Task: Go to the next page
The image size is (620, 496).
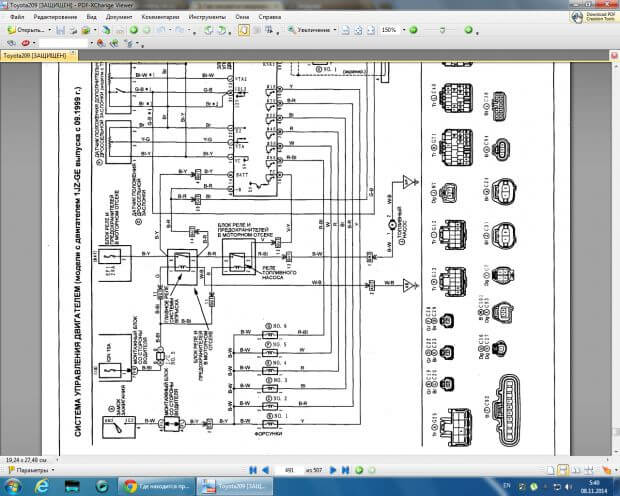Action: (x=333, y=468)
